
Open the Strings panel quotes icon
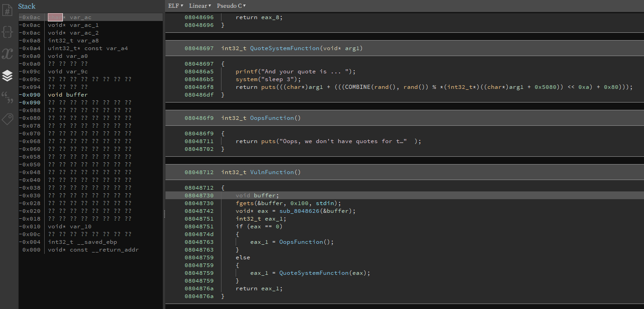point(7,98)
